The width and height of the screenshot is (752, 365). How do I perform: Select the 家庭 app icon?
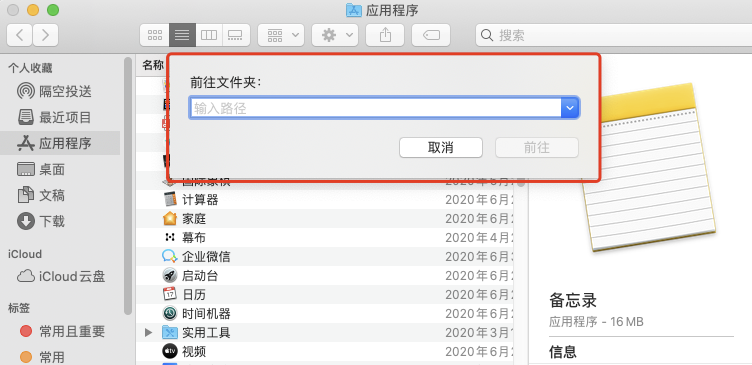170,219
